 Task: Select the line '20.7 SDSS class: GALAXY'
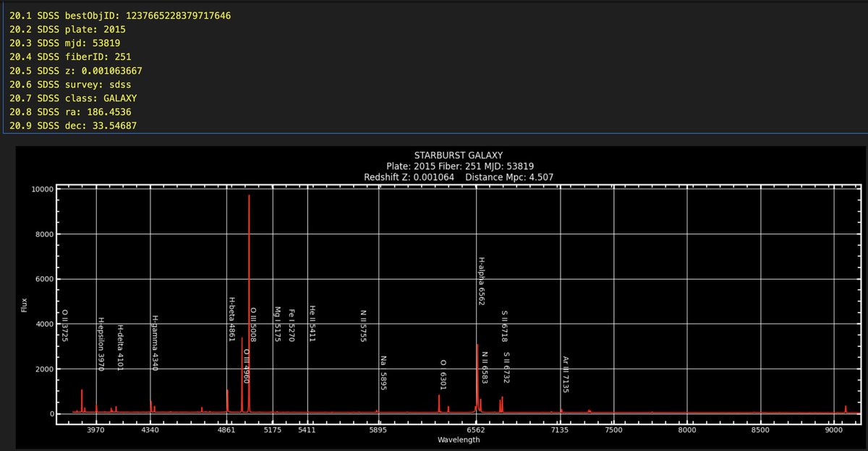[x=73, y=98]
